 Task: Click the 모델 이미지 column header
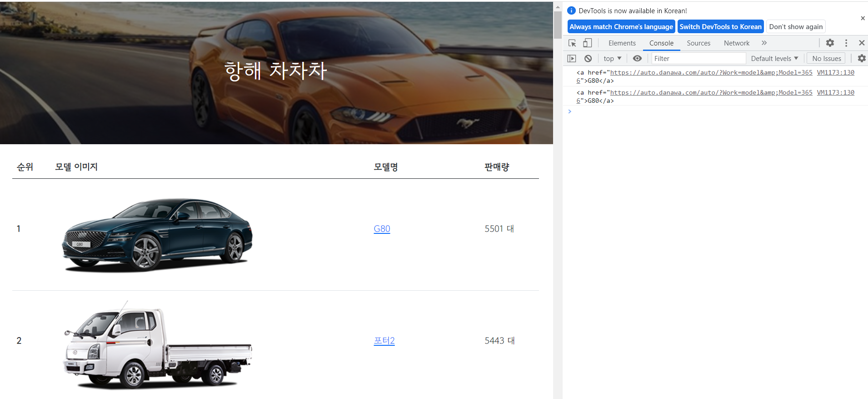pyautogui.click(x=76, y=167)
